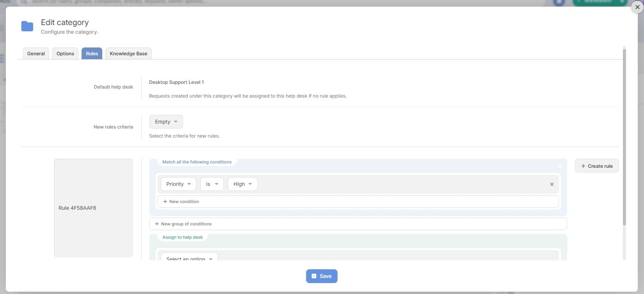644x294 pixels.
Task: Switch to the General tab
Action: tap(36, 54)
